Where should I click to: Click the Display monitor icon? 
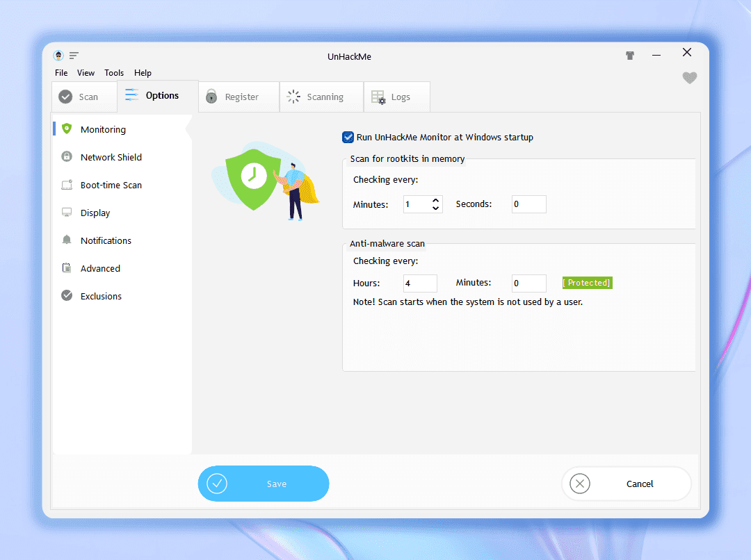[x=67, y=212]
